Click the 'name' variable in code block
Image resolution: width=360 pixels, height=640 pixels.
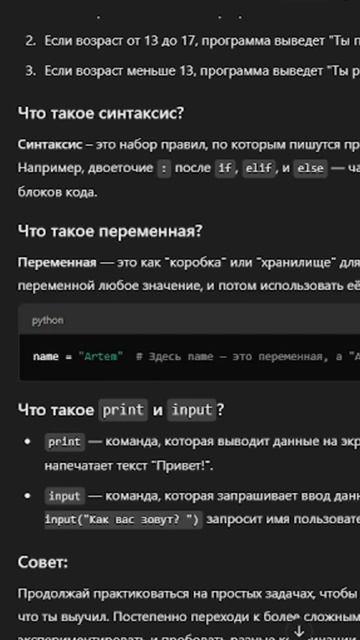pos(46,357)
